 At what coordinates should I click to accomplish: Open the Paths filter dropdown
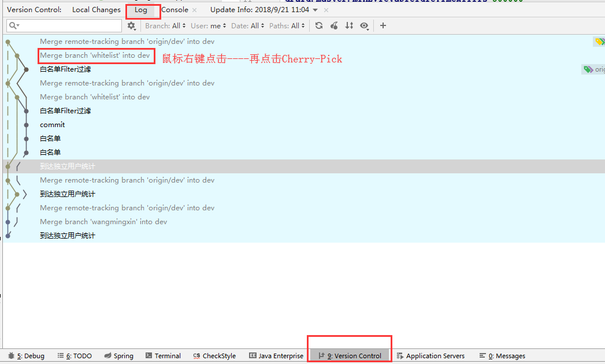pos(287,26)
